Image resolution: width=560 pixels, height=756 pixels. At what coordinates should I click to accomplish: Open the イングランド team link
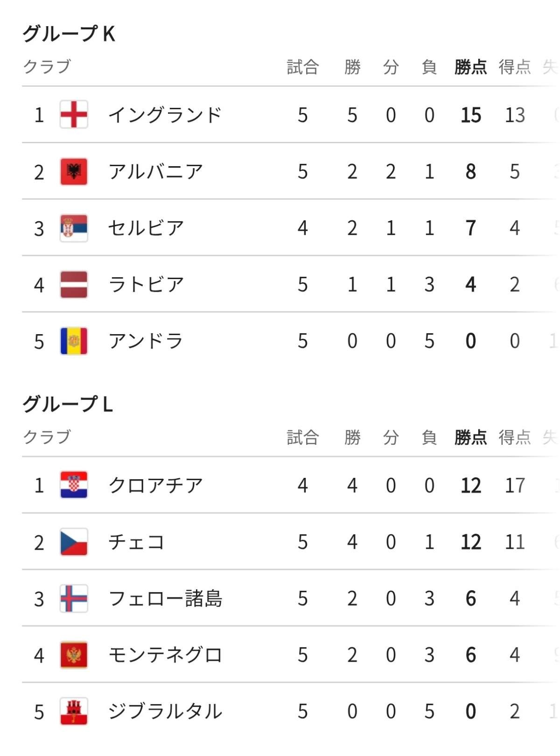(165, 115)
